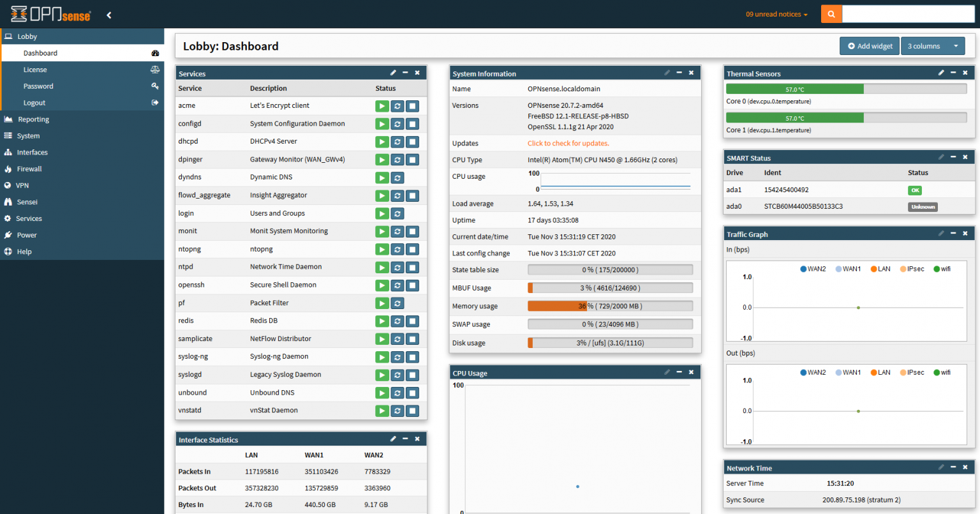Minimize the SMART Status widget
Viewport: 980px width, 514px height.
pyautogui.click(x=953, y=157)
